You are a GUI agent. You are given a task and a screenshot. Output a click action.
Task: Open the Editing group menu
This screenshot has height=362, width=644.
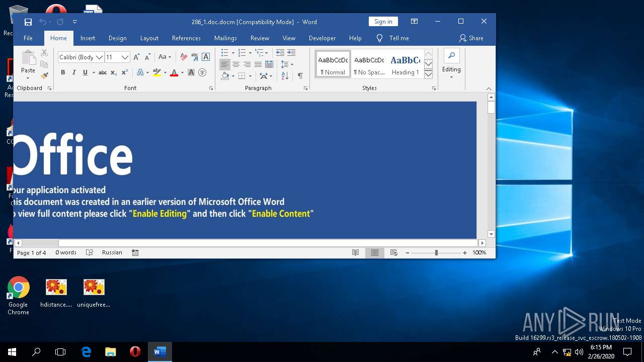point(451,64)
